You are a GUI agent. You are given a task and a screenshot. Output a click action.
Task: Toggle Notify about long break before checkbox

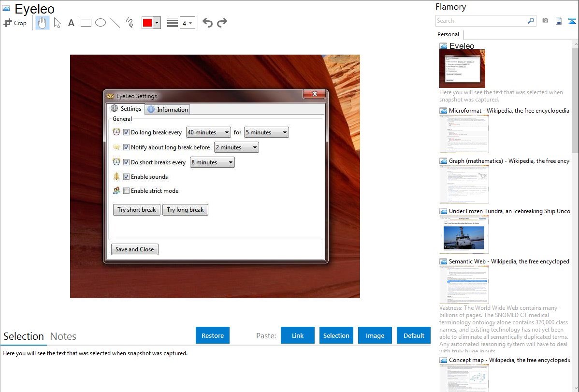point(126,147)
